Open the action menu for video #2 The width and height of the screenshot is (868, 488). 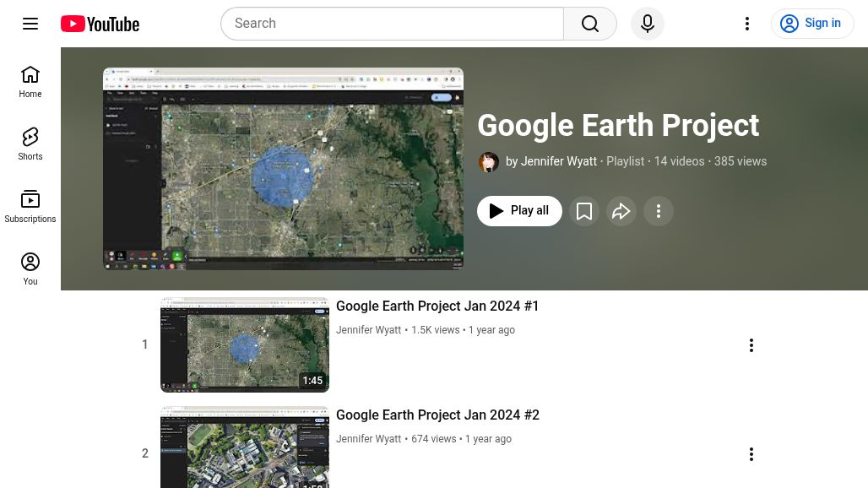coord(751,453)
